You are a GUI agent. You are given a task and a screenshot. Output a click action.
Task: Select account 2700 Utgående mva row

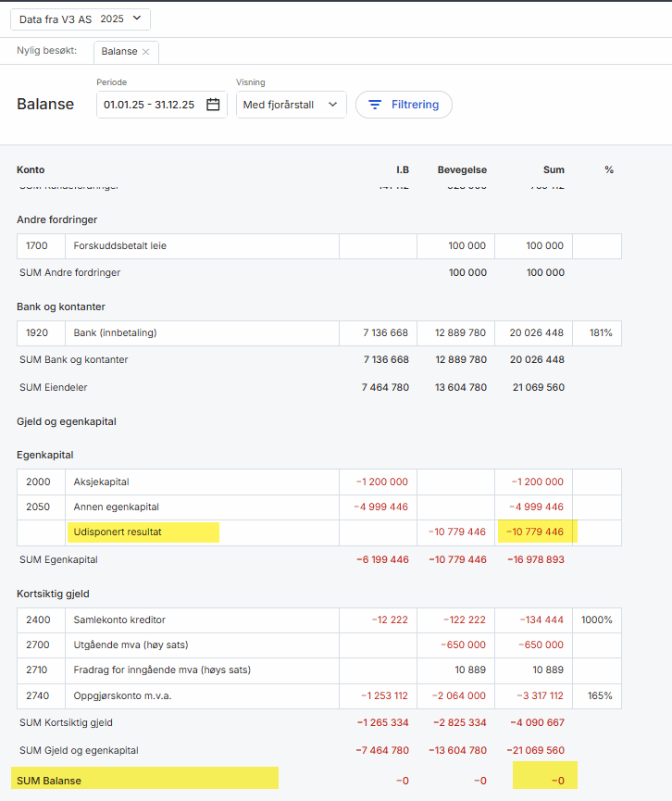click(x=131, y=645)
